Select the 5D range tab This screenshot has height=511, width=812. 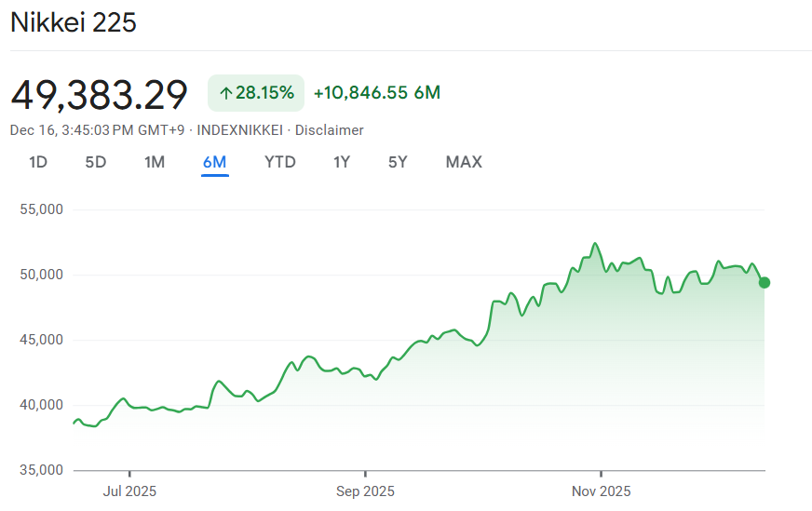(x=96, y=162)
